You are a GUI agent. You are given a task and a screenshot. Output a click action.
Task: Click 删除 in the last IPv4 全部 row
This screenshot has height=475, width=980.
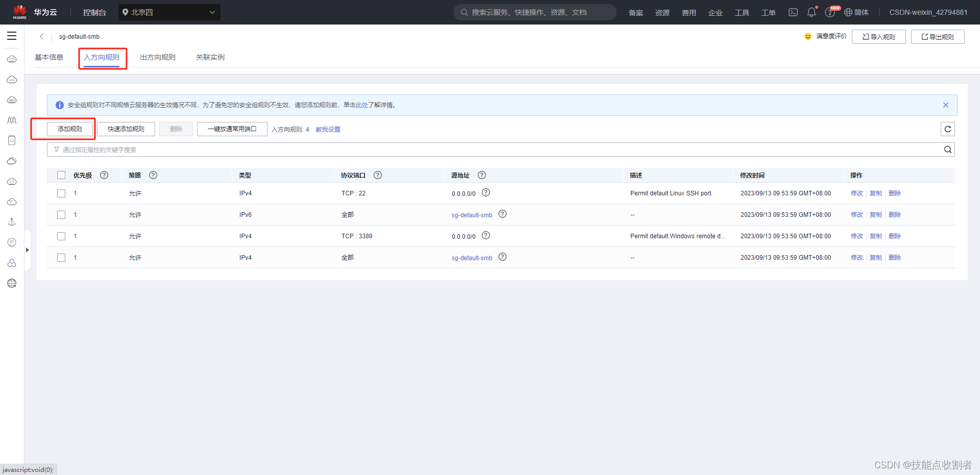pyautogui.click(x=895, y=258)
